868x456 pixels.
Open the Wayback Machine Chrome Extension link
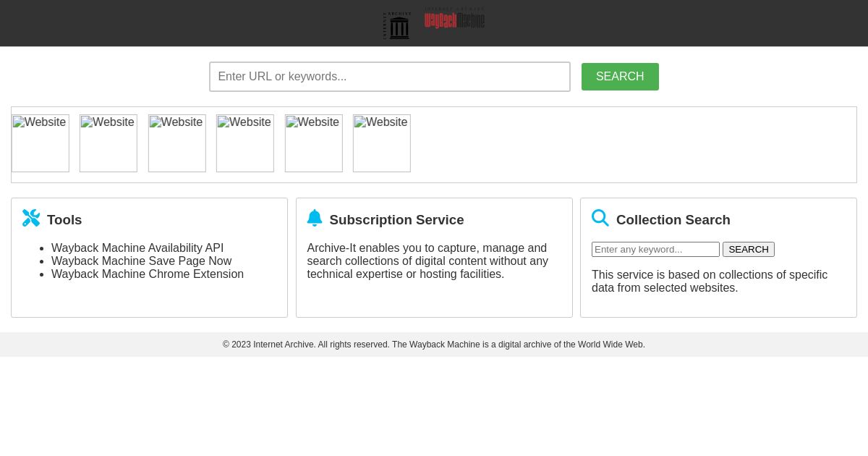[148, 274]
